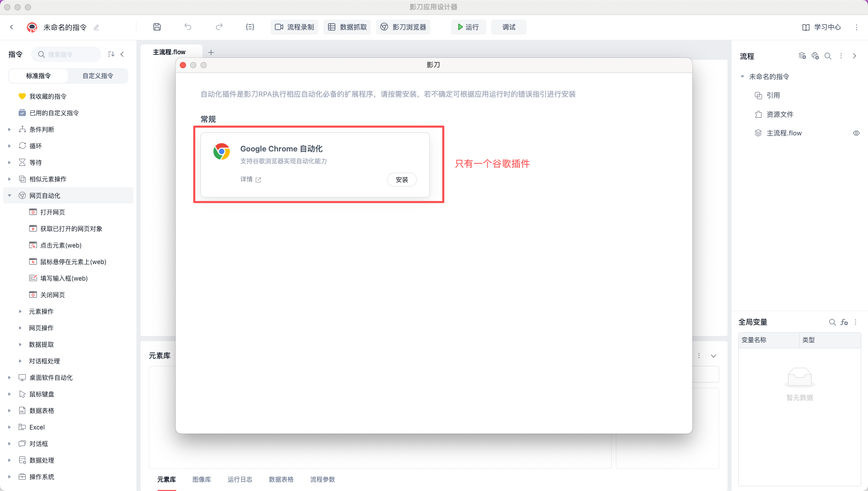Open 已用的自定义指令
Image resolution: width=868 pixels, height=491 pixels.
54,113
